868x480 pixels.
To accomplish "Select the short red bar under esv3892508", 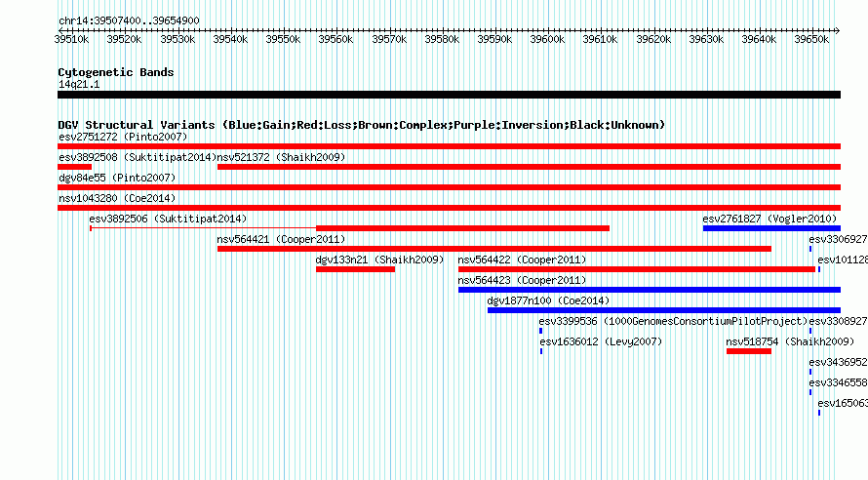I will pos(75,167).
